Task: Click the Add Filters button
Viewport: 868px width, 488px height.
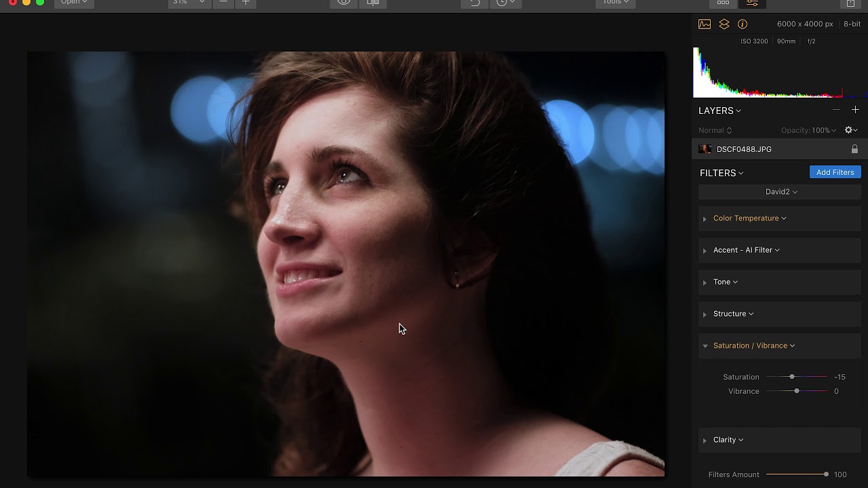Action: [x=835, y=172]
